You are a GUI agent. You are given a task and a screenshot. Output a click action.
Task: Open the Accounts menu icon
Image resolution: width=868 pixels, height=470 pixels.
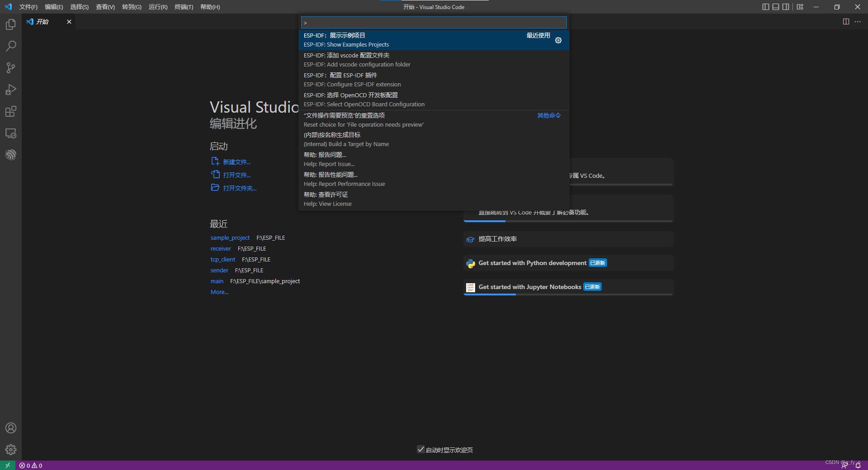[11, 428]
